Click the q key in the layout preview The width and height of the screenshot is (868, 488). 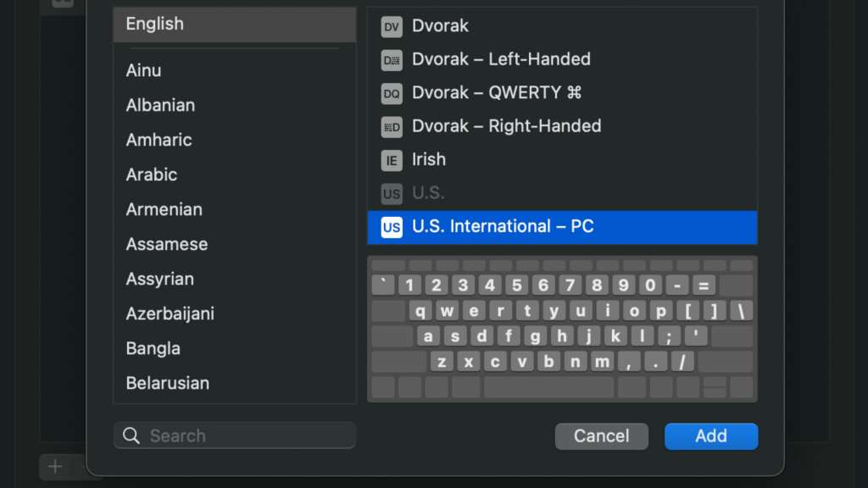[x=420, y=310]
